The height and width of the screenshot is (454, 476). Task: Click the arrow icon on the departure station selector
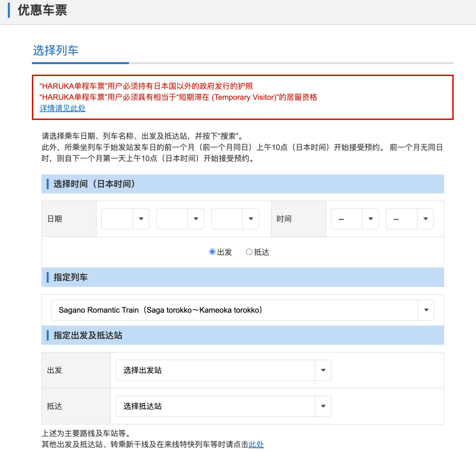[x=323, y=370]
